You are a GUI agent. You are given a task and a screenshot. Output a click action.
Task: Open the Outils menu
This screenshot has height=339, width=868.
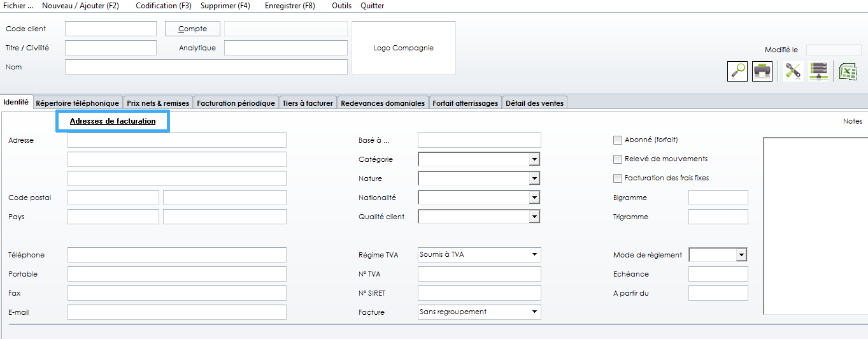[x=341, y=6]
